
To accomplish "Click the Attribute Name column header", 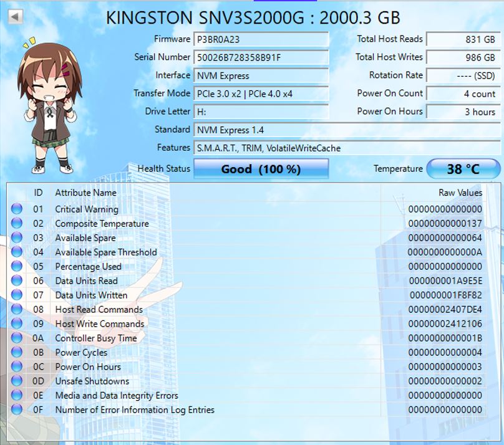I will click(x=85, y=193).
